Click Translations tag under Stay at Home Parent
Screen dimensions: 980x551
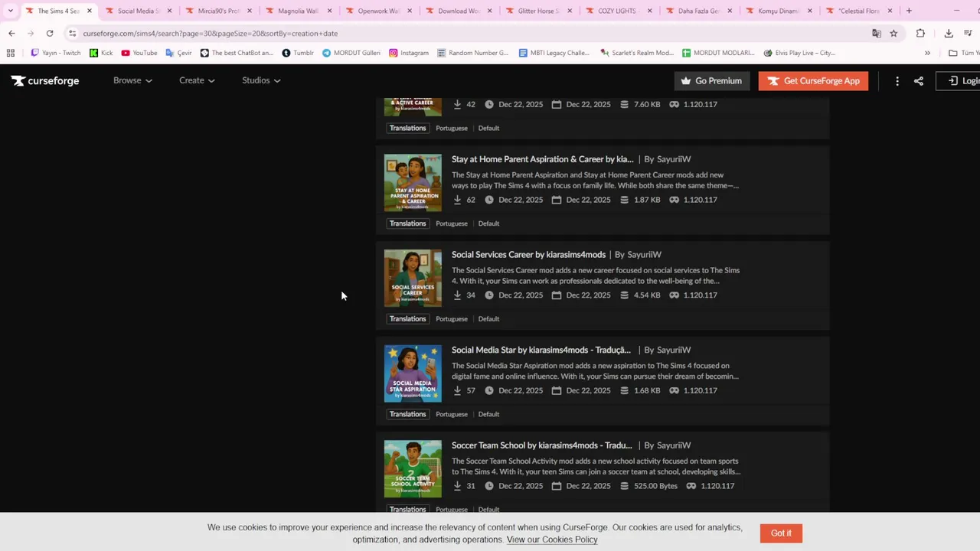click(x=407, y=223)
